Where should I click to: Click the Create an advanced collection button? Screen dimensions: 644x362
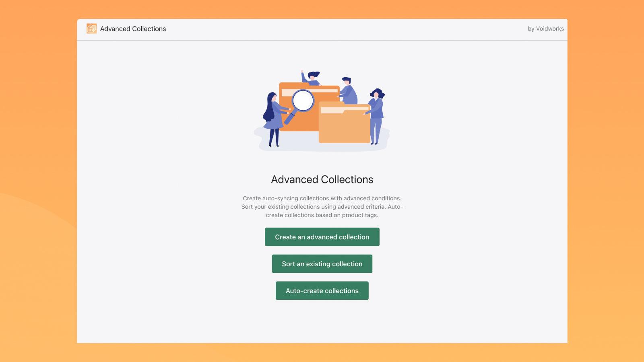tap(322, 237)
